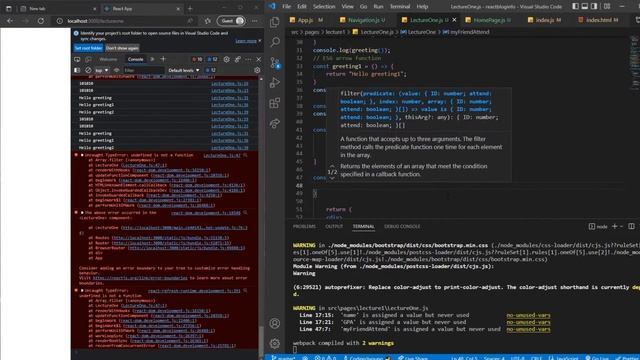Open the DevTools Settings gear
640x360 pixels.
point(227,59)
